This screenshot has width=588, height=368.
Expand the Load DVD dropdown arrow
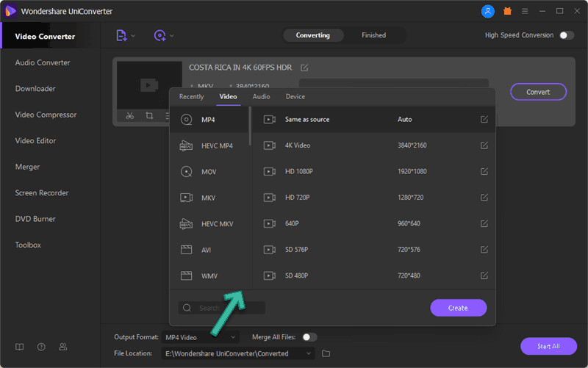[172, 36]
